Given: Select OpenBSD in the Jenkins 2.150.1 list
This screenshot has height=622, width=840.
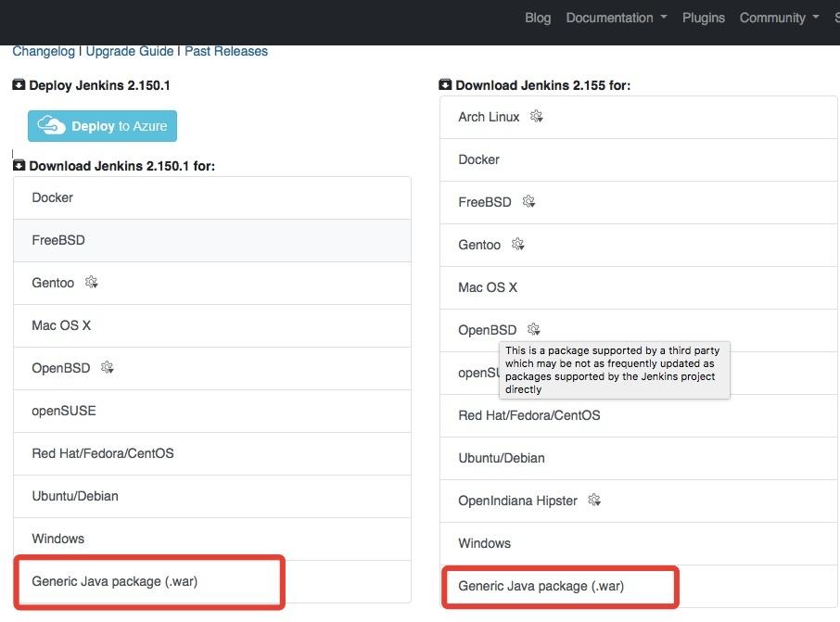Looking at the screenshot, I should [212, 368].
